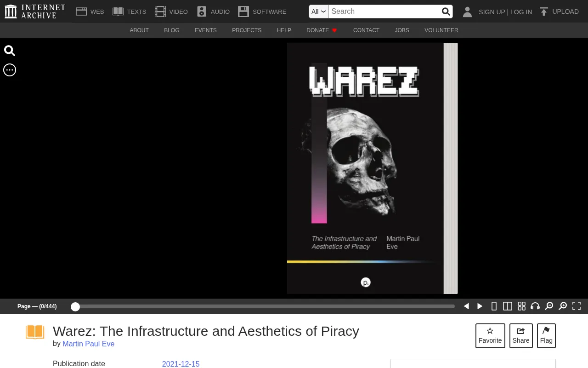588x368 pixels.
Task: Favorite this book with the star button
Action: click(x=490, y=336)
